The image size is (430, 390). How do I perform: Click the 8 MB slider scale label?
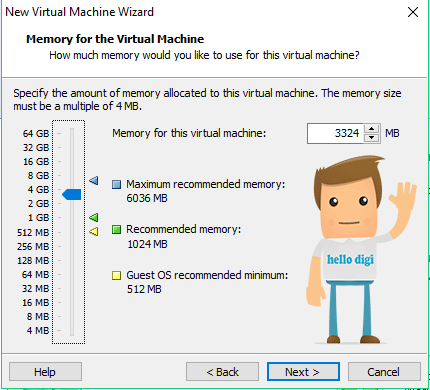point(38,316)
